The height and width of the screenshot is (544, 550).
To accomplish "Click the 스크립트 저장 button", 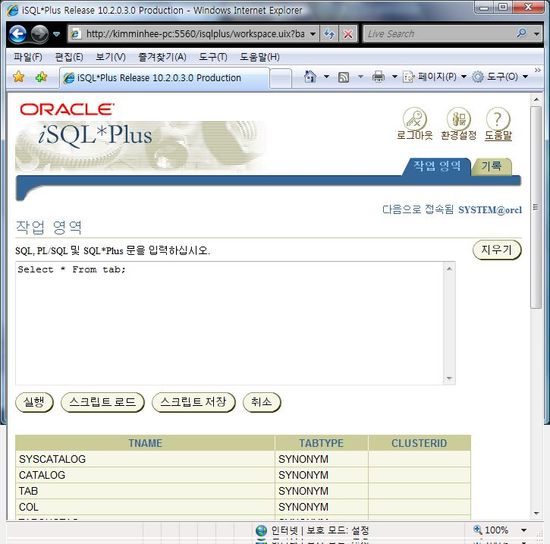I will pyautogui.click(x=193, y=402).
